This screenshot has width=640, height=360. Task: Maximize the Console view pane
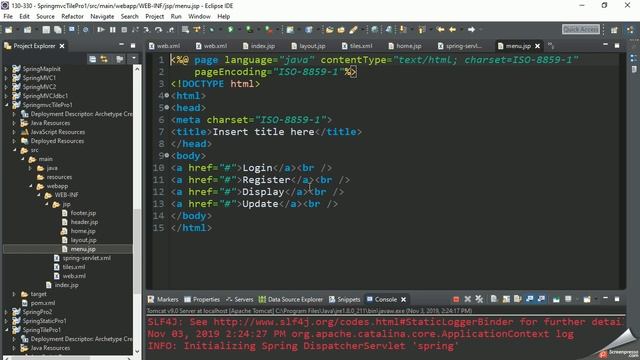[x=617, y=299]
